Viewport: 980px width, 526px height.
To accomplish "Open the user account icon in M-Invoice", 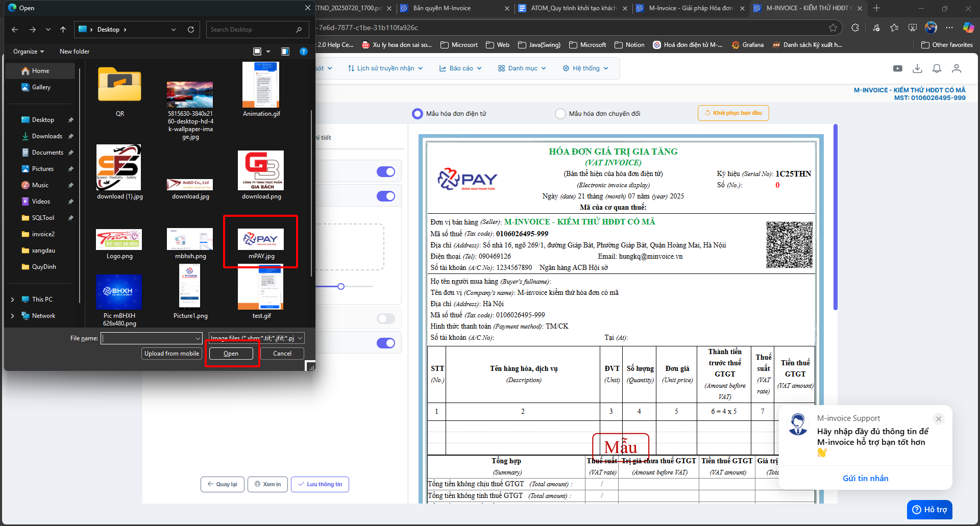I will tap(957, 68).
